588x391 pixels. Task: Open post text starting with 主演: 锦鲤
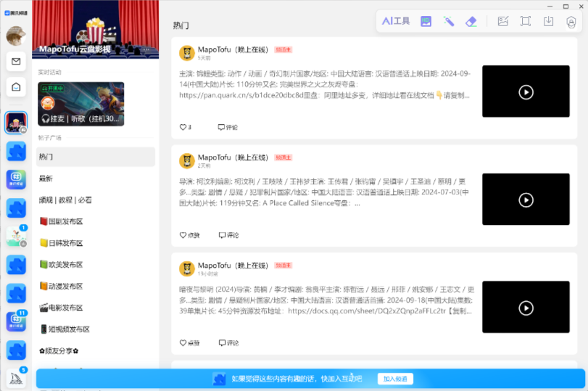325,84
